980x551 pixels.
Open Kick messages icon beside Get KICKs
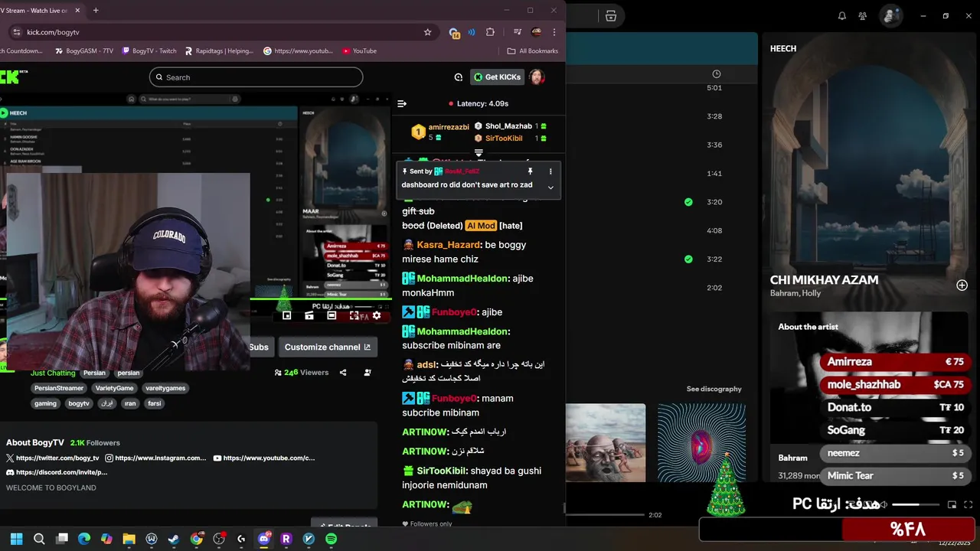click(x=458, y=77)
